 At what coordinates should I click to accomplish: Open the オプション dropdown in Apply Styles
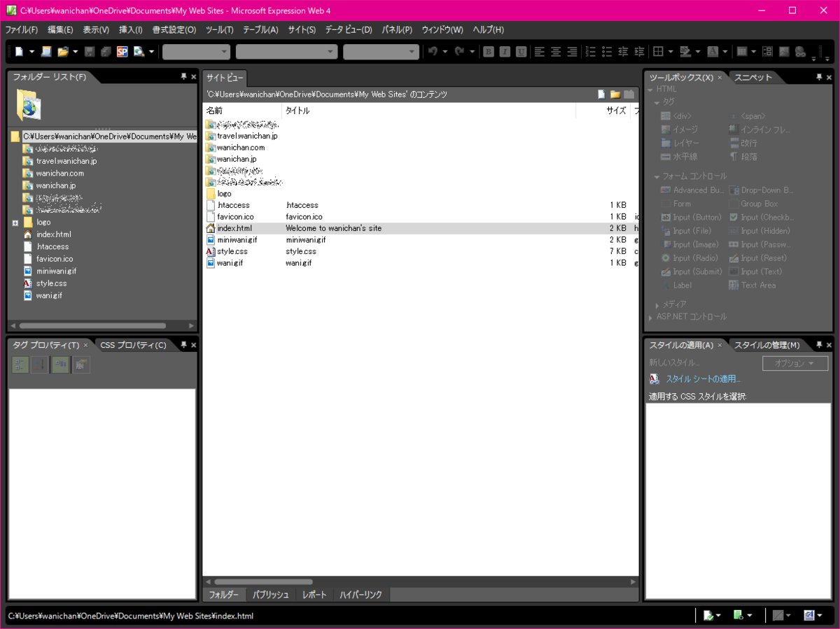795,363
